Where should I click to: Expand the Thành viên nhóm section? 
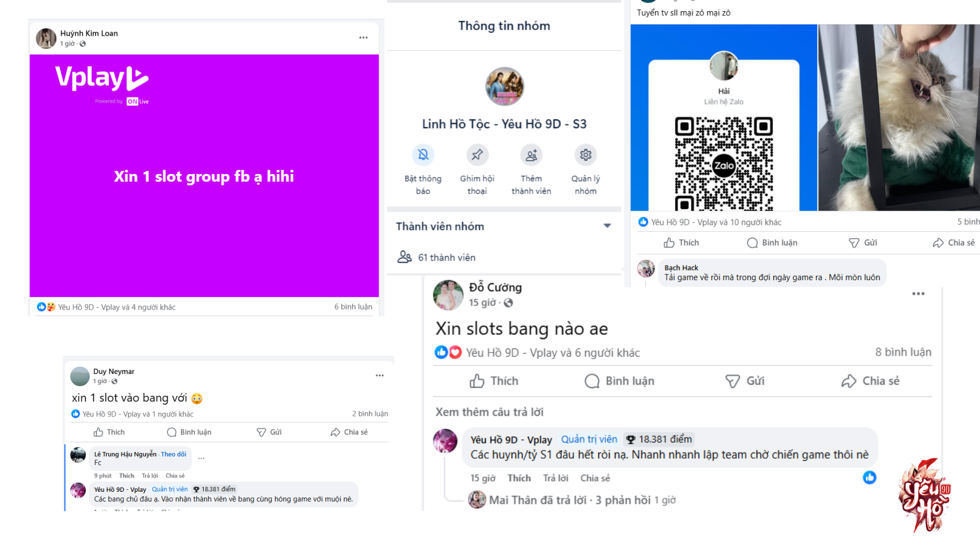point(607,226)
